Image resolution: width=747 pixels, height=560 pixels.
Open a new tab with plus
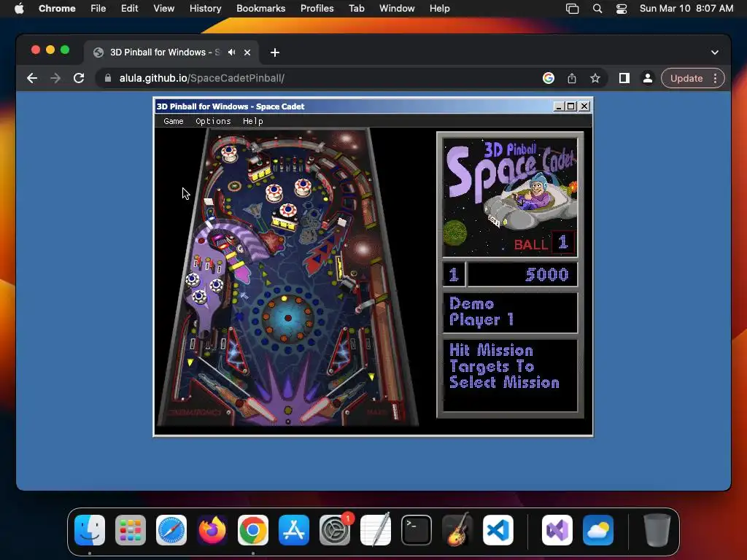[x=275, y=52]
